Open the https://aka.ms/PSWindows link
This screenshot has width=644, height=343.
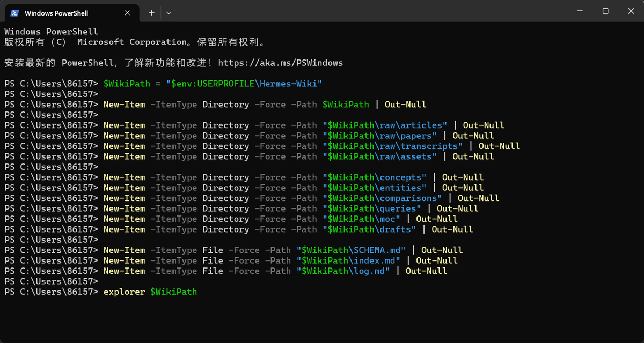coord(280,63)
